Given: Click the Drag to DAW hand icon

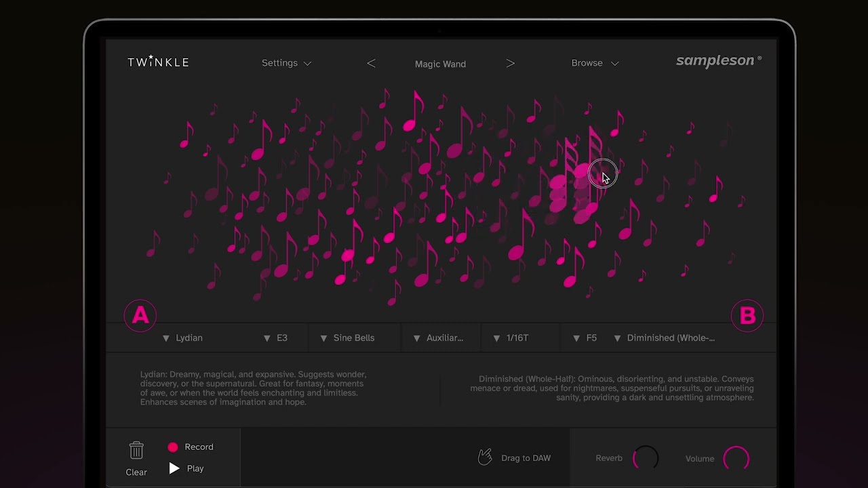Looking at the screenshot, I should 485,457.
